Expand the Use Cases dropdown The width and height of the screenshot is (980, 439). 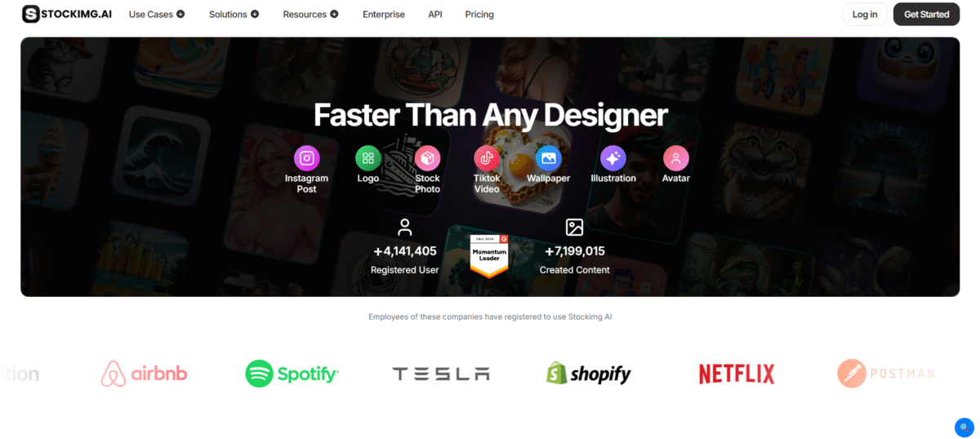[x=157, y=14]
